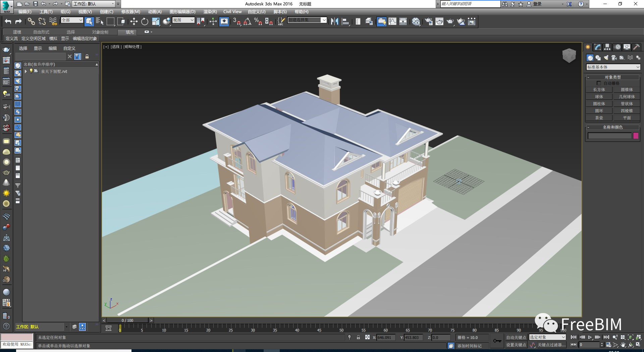The width and height of the screenshot is (644, 352).
Task: Open the 视图 reference coordinate dropdown
Action: click(x=183, y=20)
